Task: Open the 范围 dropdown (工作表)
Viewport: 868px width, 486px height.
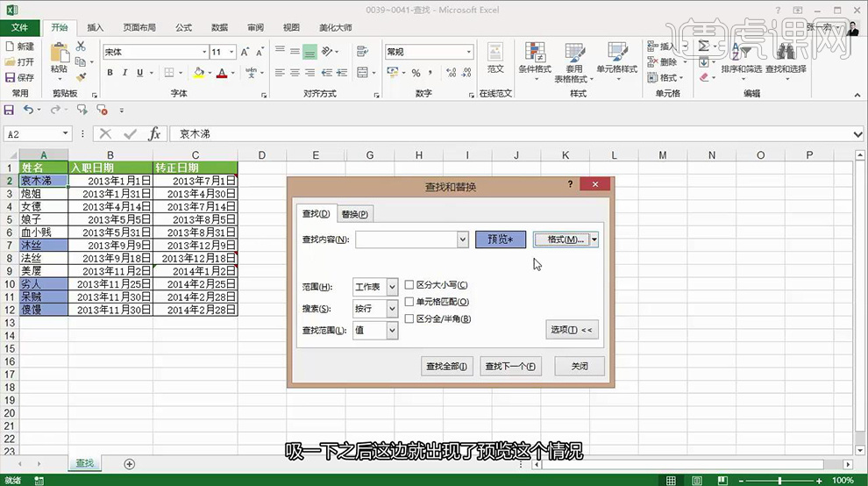Action: [x=392, y=287]
